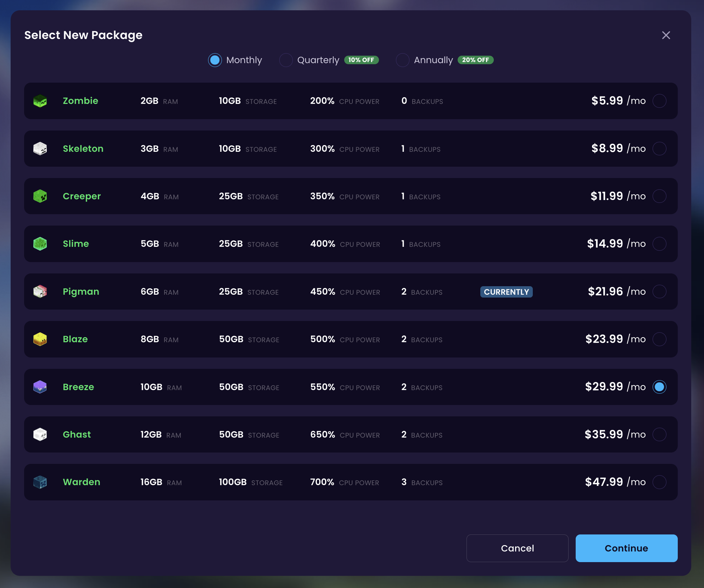Click the Slime cube icon
Image resolution: width=704 pixels, height=588 pixels.
pyautogui.click(x=40, y=244)
